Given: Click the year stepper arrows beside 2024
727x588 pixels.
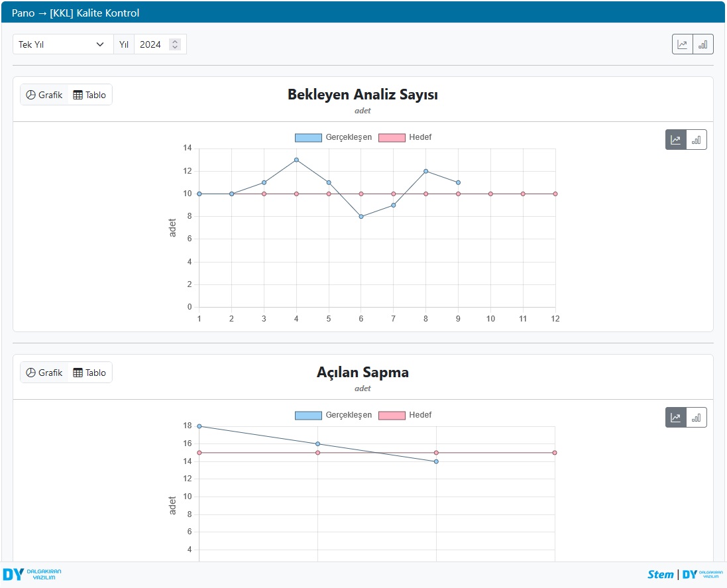Looking at the screenshot, I should point(175,44).
